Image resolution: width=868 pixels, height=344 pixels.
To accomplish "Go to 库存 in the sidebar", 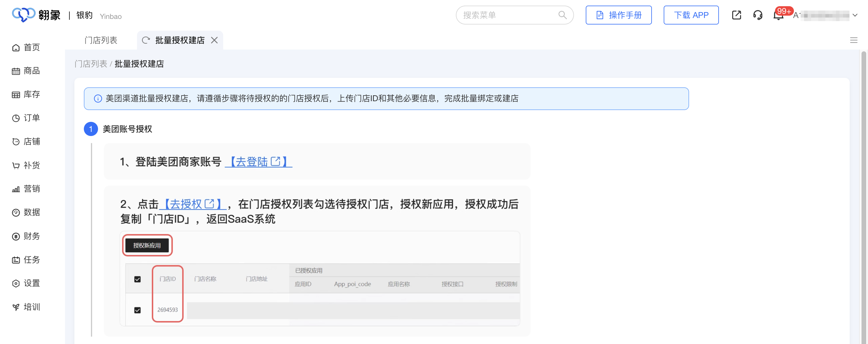I will click(26, 95).
